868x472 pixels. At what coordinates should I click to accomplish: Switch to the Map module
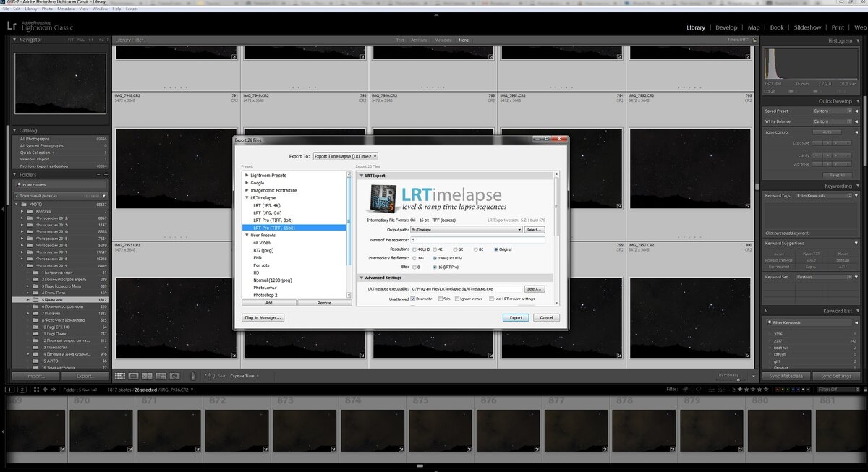tap(754, 27)
